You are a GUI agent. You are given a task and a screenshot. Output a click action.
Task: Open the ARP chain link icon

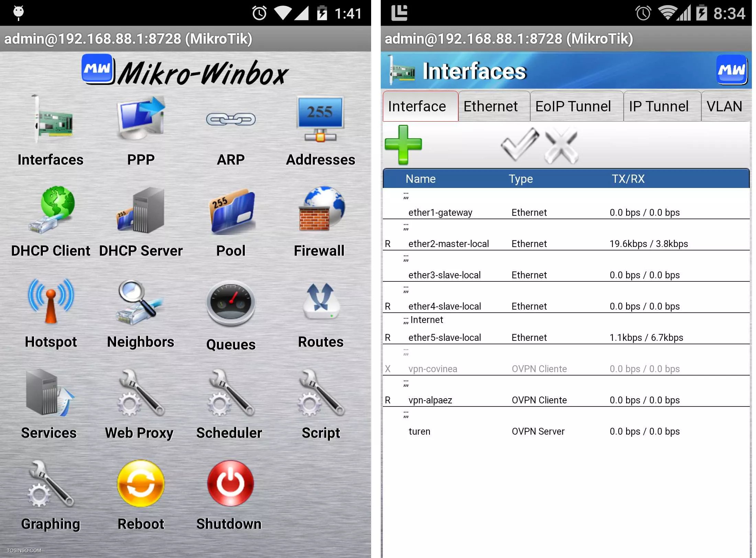pos(231,119)
